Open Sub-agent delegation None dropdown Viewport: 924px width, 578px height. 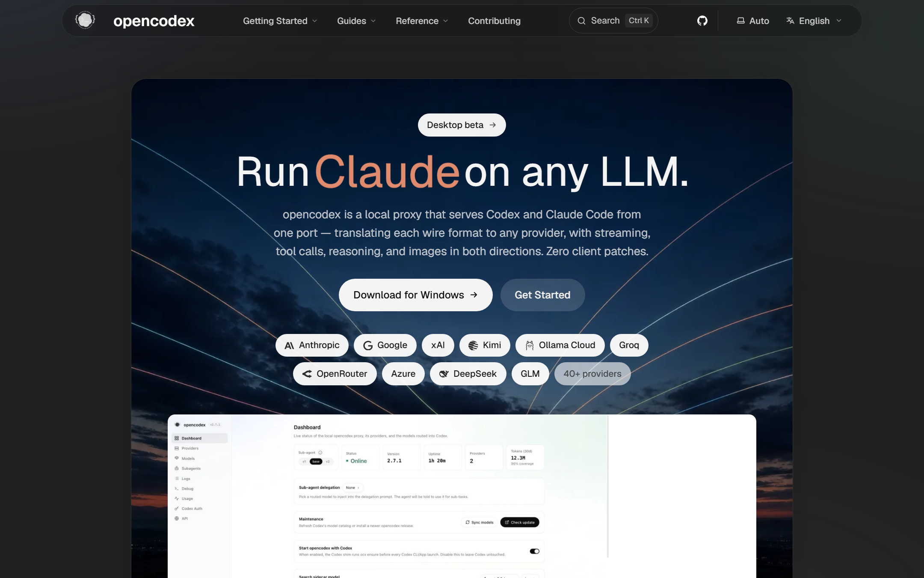coord(353,488)
